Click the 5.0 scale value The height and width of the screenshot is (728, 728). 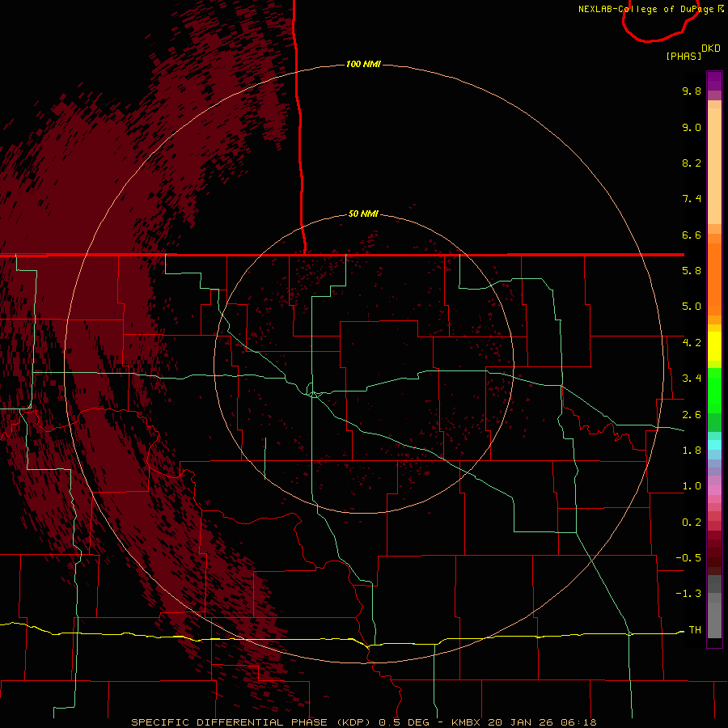coord(692,307)
